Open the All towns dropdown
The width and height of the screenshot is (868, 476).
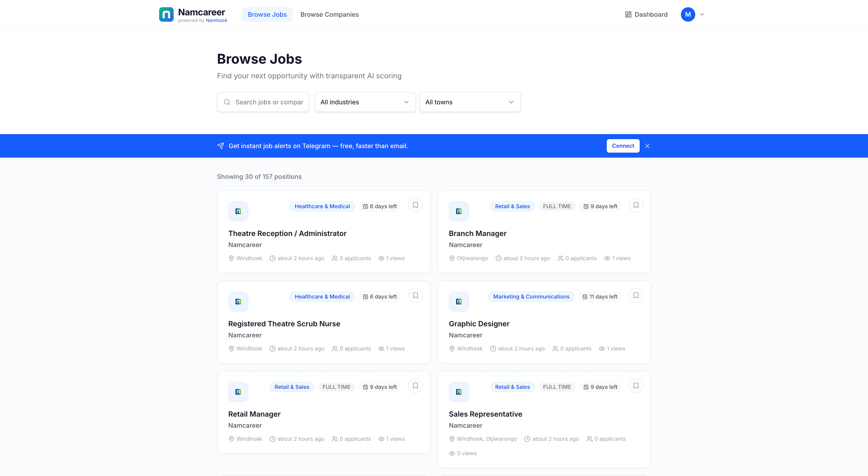(x=470, y=102)
